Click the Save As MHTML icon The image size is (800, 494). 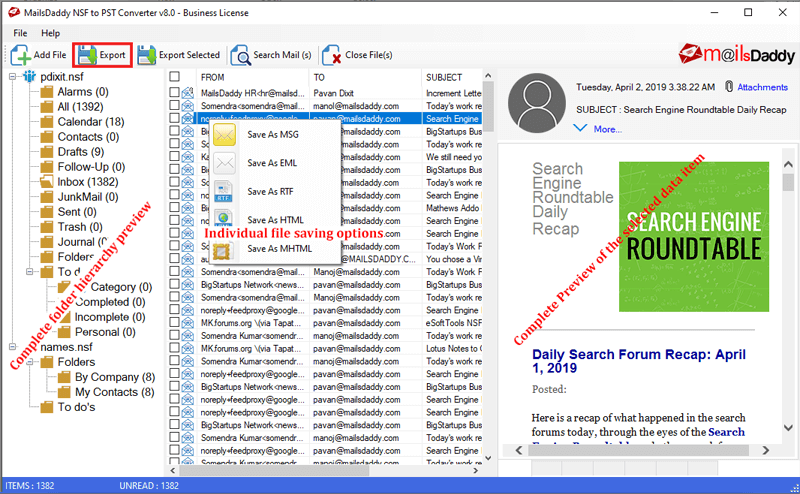point(222,251)
